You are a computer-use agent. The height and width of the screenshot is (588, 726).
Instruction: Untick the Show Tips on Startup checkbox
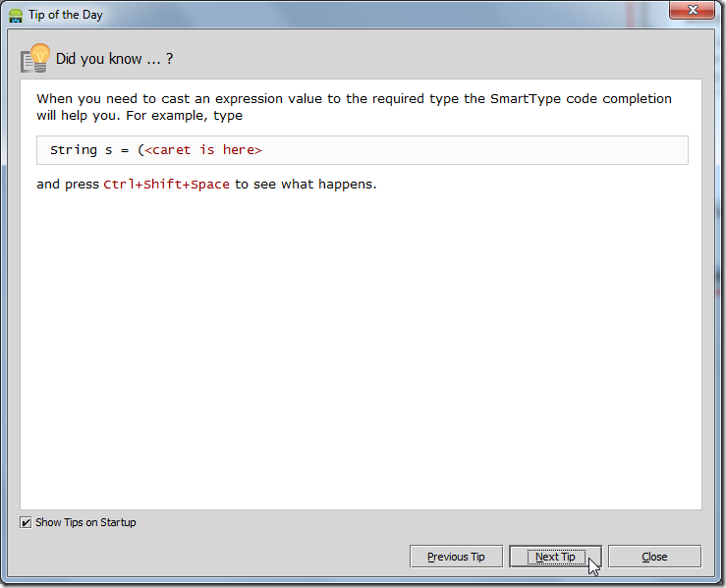coord(26,522)
